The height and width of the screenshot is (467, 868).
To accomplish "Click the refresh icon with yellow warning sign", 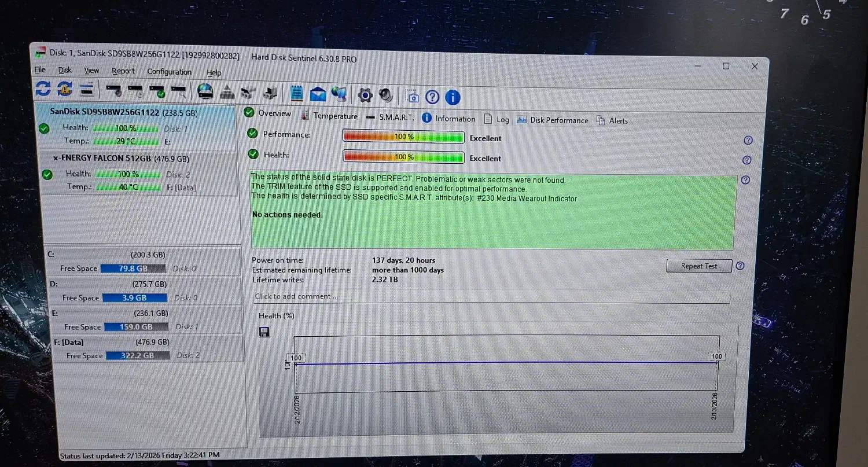I will pos(64,89).
